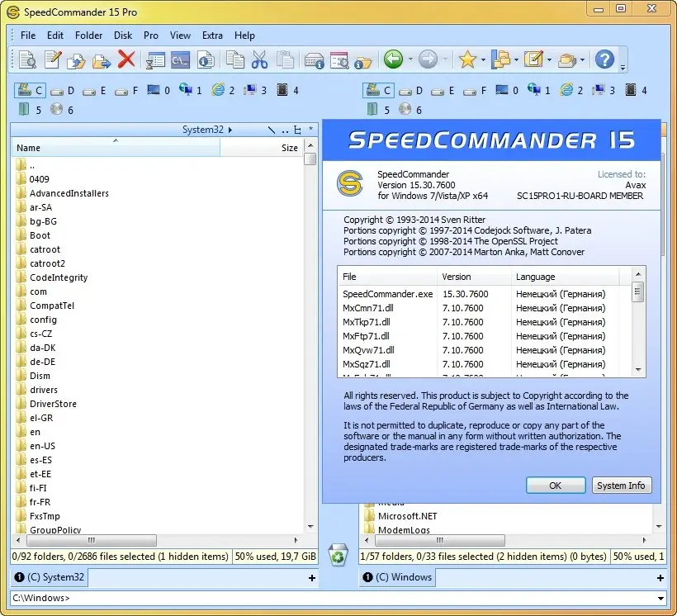Image resolution: width=677 pixels, height=616 pixels.
Task: Open the Folder menu
Action: pos(88,36)
